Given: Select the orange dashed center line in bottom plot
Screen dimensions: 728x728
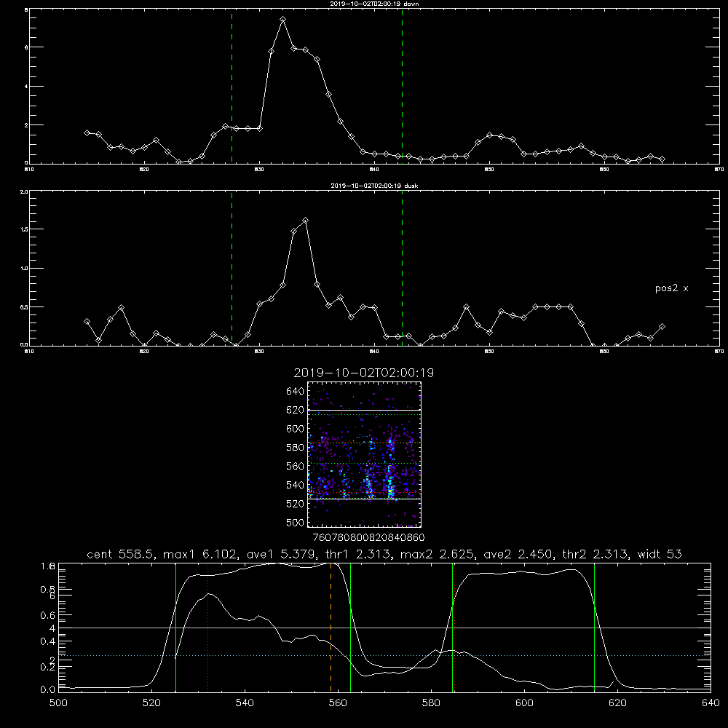Looking at the screenshot, I should (331, 628).
